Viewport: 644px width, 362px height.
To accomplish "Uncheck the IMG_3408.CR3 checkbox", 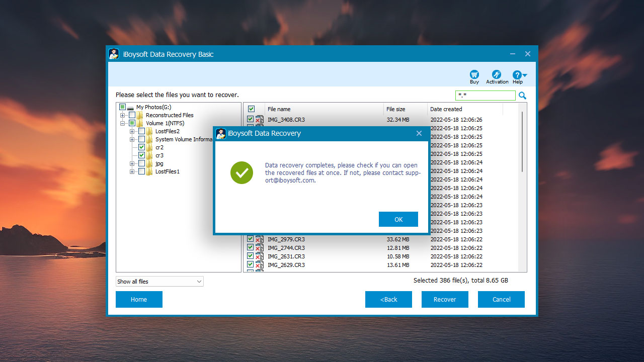I will pyautogui.click(x=250, y=120).
